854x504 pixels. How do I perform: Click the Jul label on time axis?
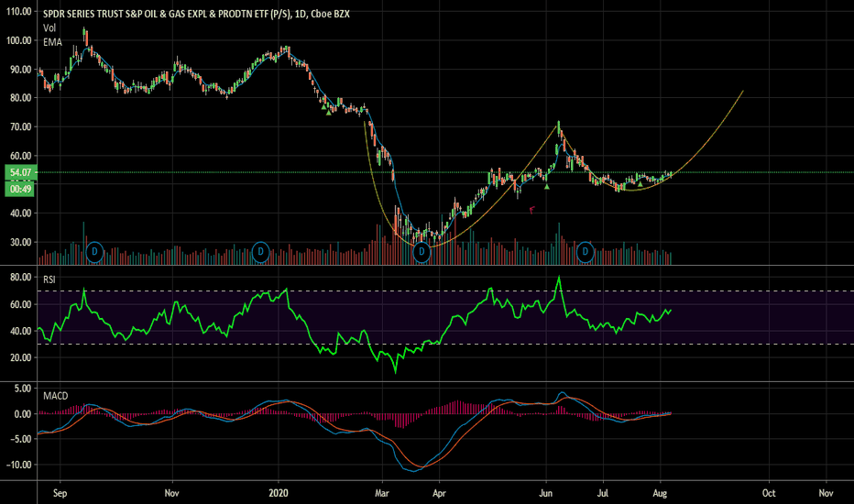coord(602,493)
